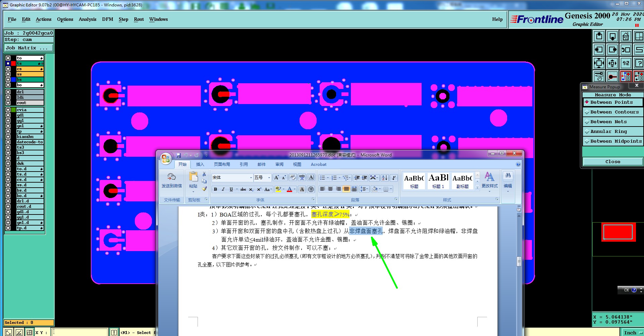Open the Analysis menu in Genesis
This screenshot has height=336, width=644.
coord(88,19)
